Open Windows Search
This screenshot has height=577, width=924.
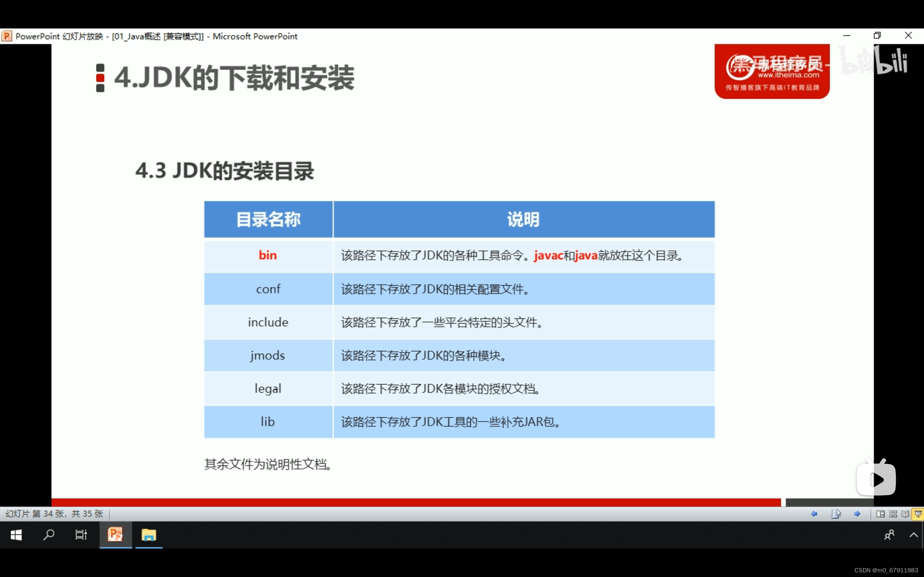click(x=49, y=535)
